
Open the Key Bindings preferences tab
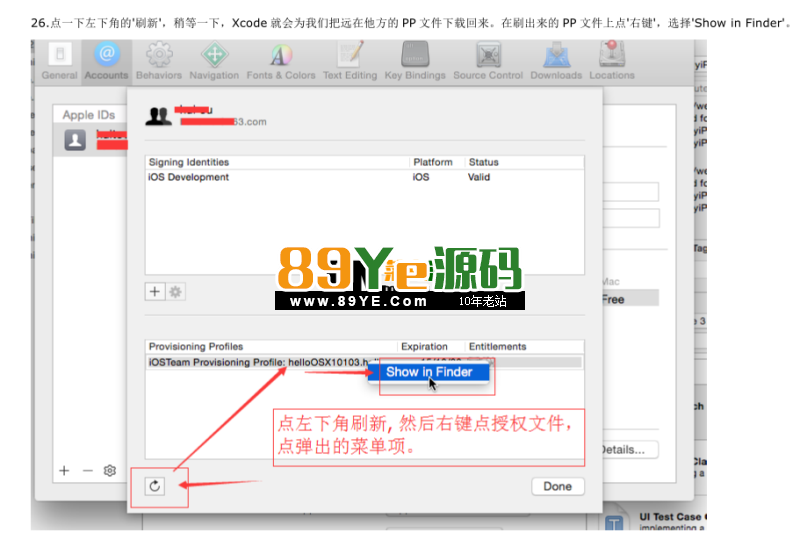pyautogui.click(x=415, y=62)
